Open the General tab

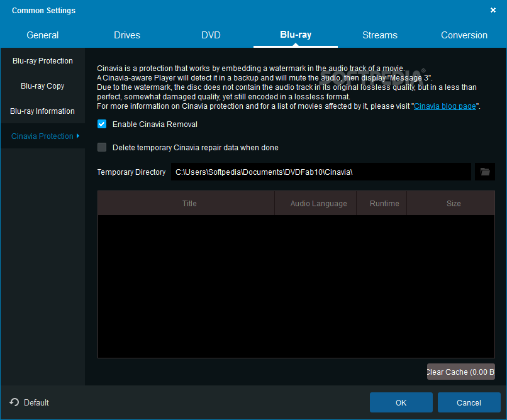pyautogui.click(x=42, y=35)
